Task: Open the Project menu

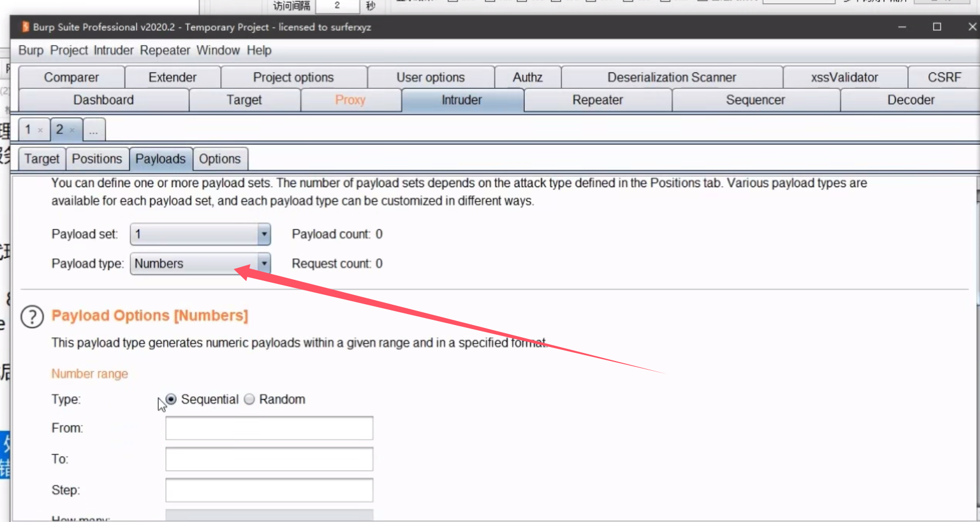Action: (x=69, y=50)
